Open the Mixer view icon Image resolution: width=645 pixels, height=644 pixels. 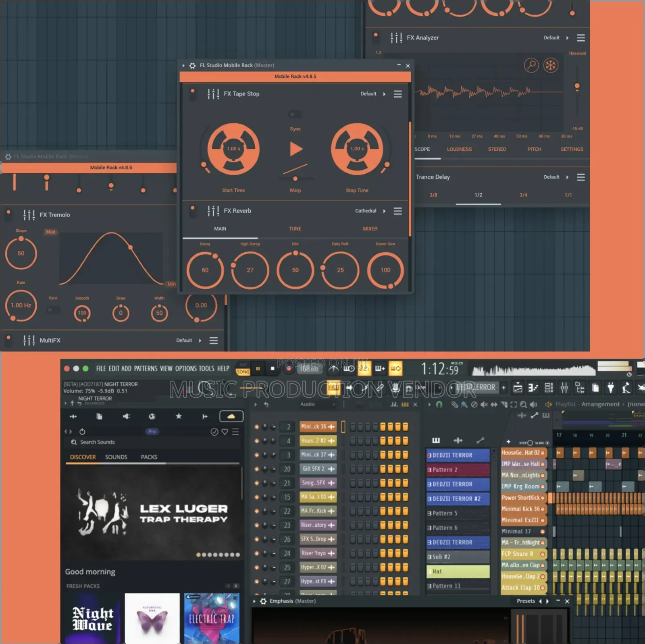click(x=564, y=388)
